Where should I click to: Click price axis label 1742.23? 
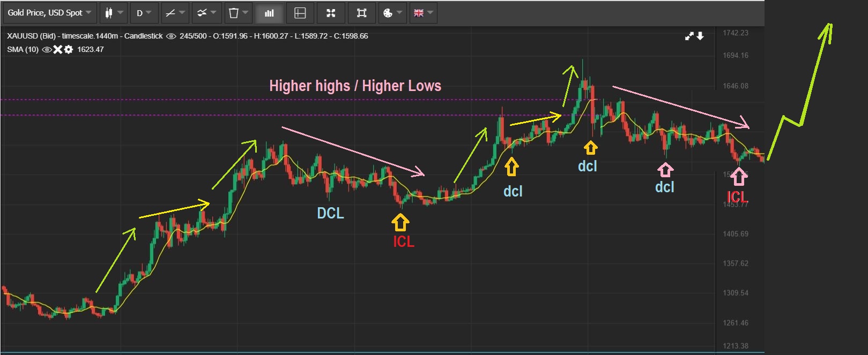736,33
